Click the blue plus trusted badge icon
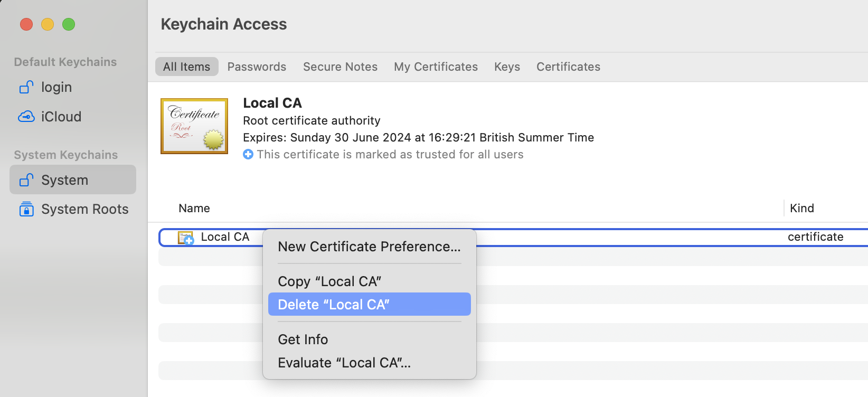The height and width of the screenshot is (397, 868). [248, 154]
